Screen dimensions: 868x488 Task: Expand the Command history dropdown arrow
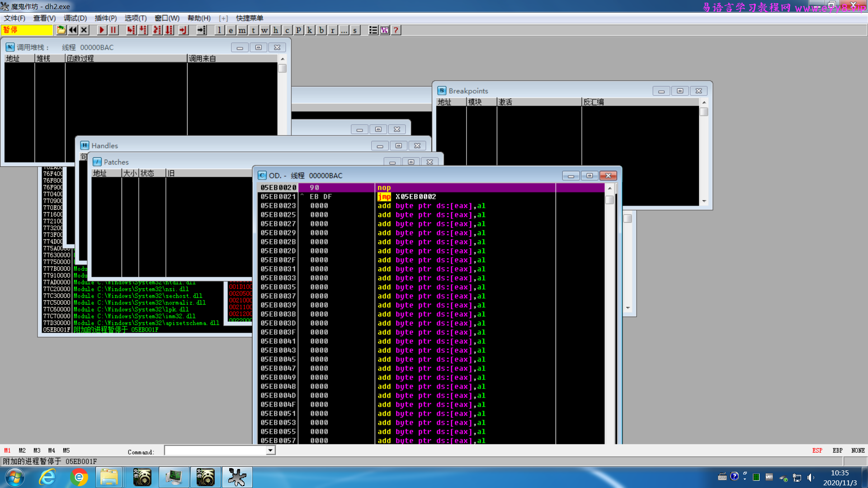point(270,450)
